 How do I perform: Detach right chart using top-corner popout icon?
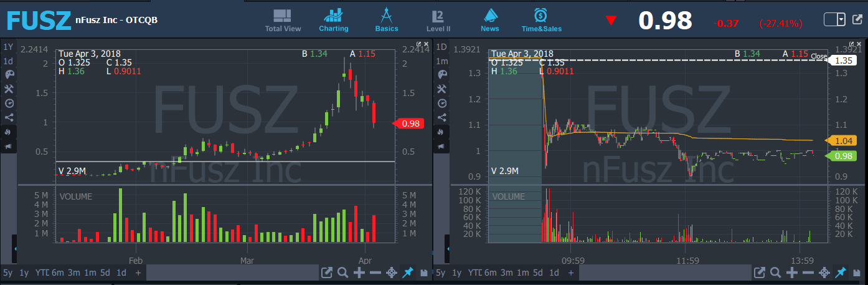click(852, 44)
